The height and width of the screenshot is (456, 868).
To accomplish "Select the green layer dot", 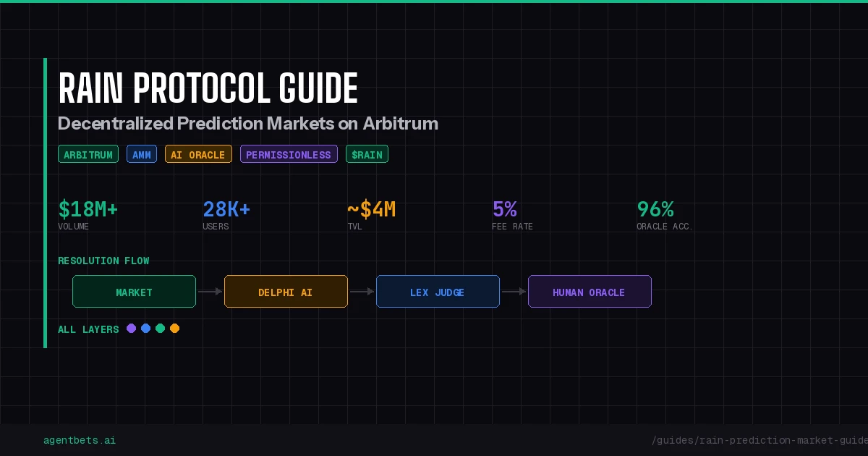I will (161, 328).
